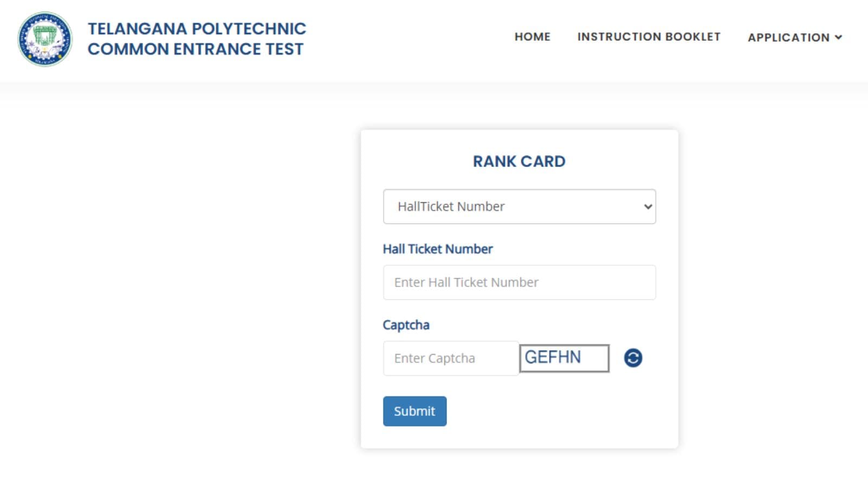Click the Telangana Polytechnic circular logo
Viewport: 868px width, 488px height.
click(x=44, y=39)
